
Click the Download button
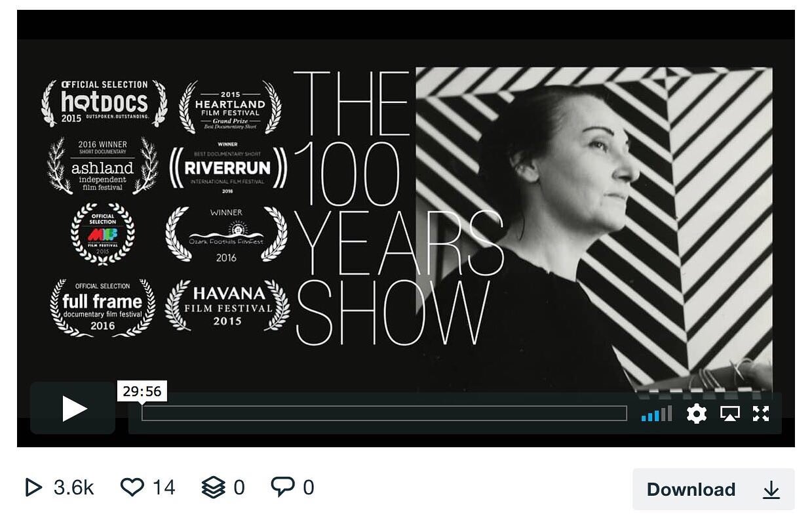(713, 489)
